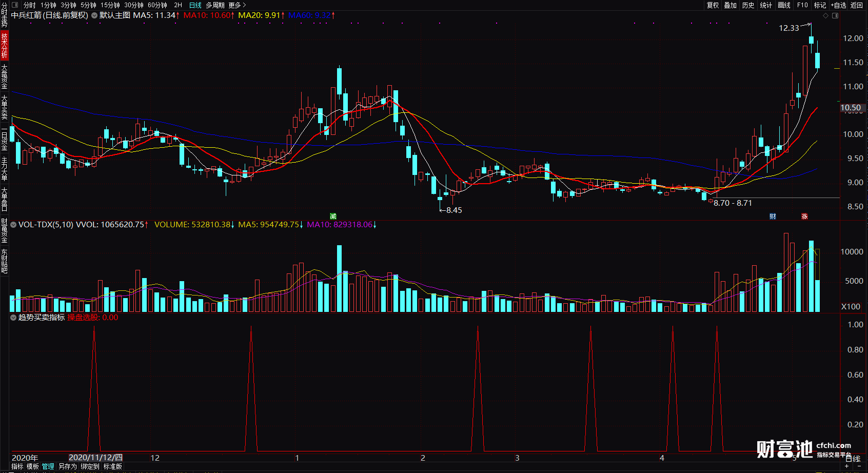The image size is (868, 473).
Task: Open the F10 company info
Action: (x=802, y=5)
